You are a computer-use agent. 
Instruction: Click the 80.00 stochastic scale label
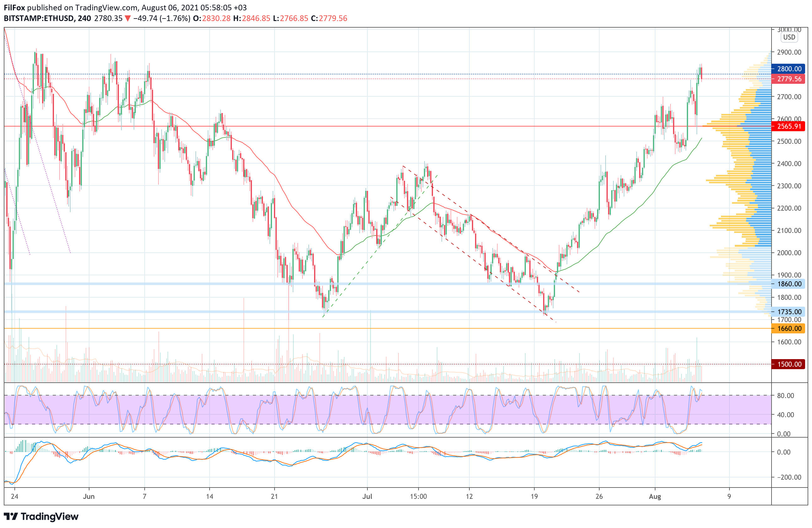785,396
